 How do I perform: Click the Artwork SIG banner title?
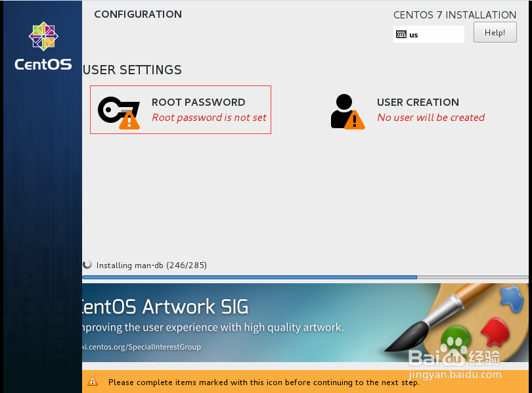pyautogui.click(x=166, y=307)
